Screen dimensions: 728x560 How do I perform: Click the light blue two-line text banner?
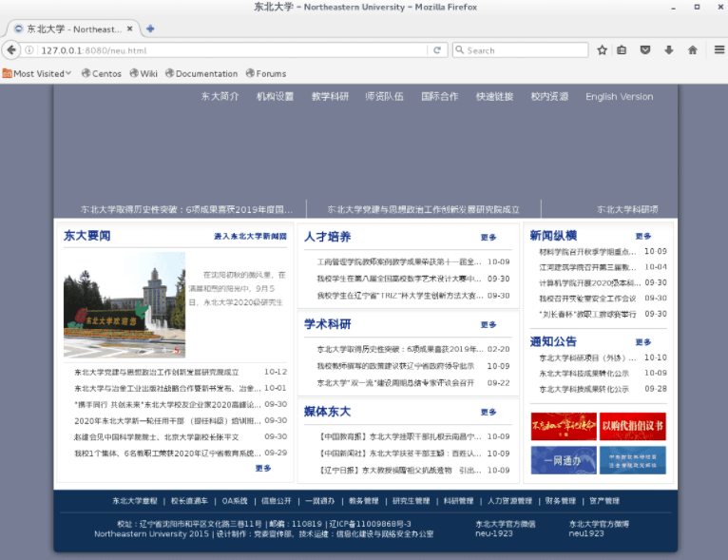tap(633, 460)
